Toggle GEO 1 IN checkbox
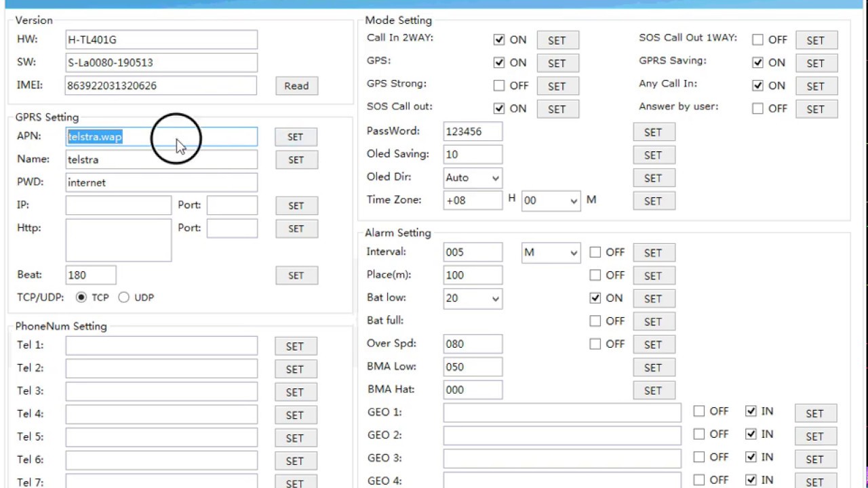868x488 pixels. [751, 411]
